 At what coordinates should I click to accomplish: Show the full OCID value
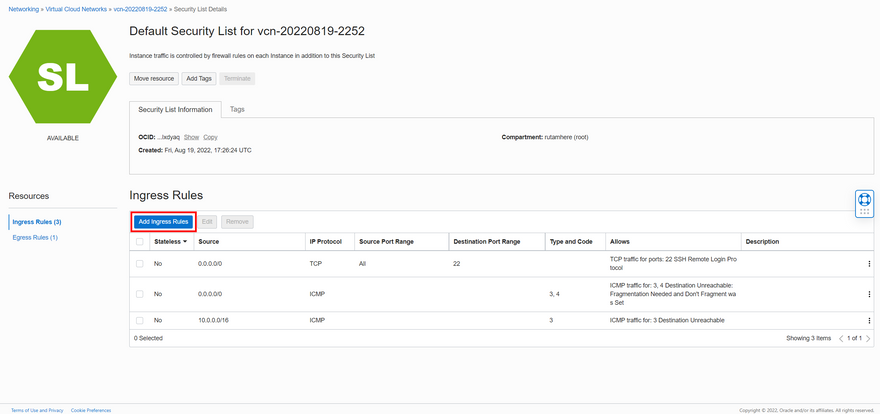191,136
